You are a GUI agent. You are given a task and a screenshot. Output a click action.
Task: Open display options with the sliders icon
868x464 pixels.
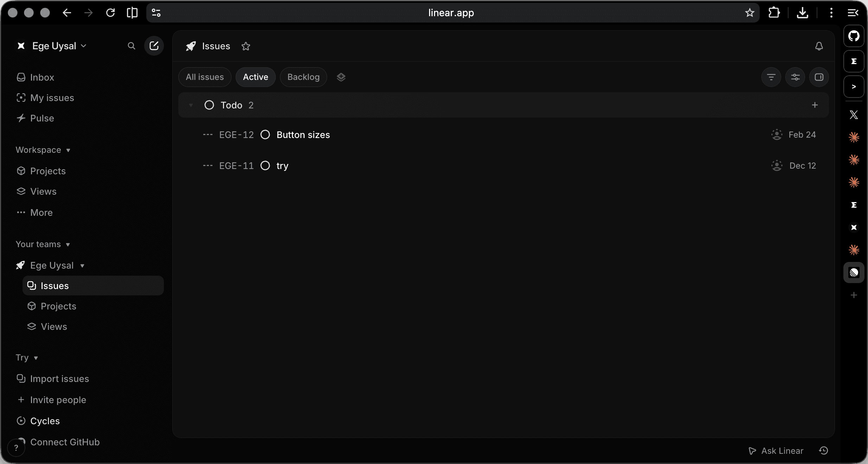point(795,77)
